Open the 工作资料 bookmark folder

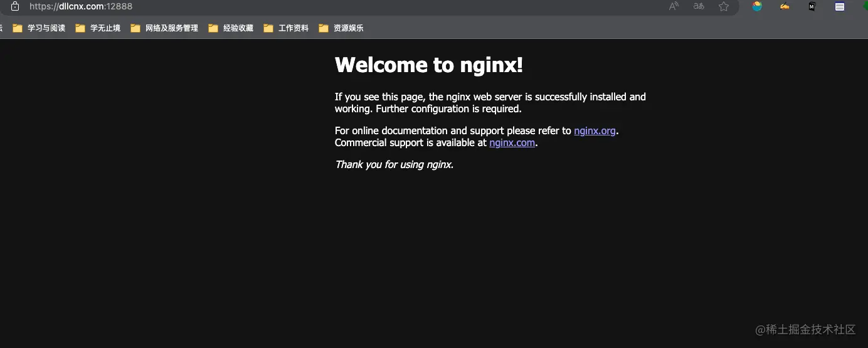point(286,28)
